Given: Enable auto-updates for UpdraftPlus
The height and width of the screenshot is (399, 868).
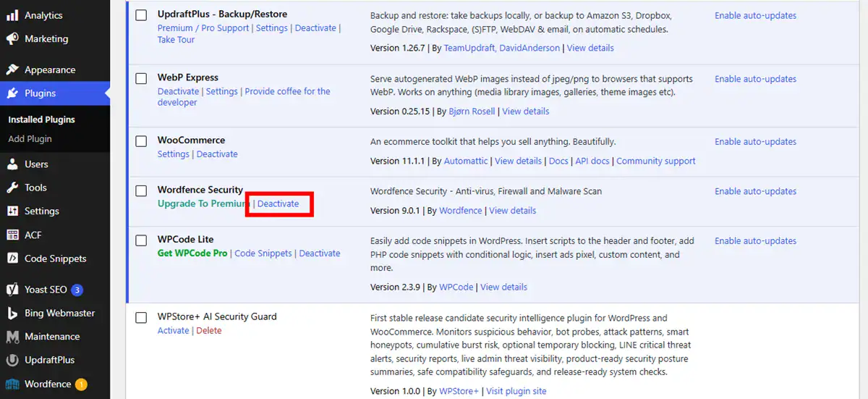Looking at the screenshot, I should [755, 16].
